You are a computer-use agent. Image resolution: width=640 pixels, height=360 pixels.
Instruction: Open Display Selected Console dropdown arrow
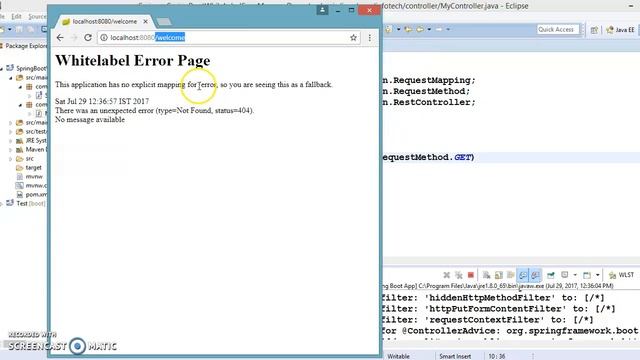click(575, 275)
